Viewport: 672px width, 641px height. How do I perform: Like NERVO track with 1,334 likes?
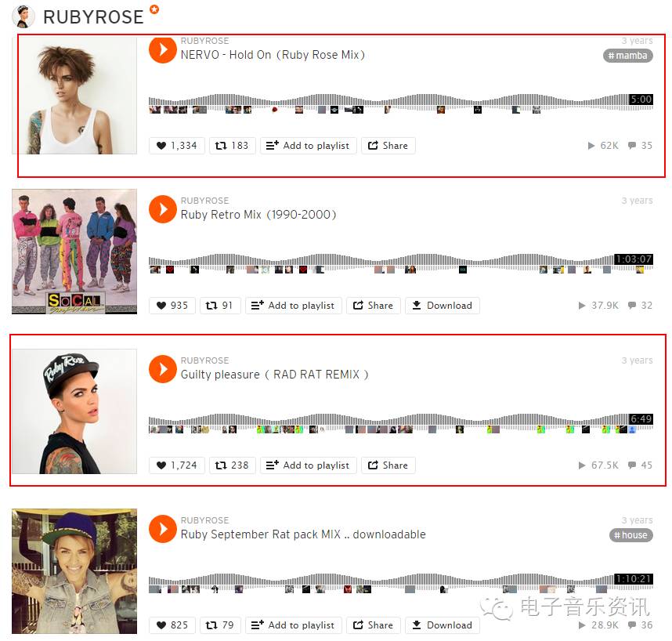[176, 146]
